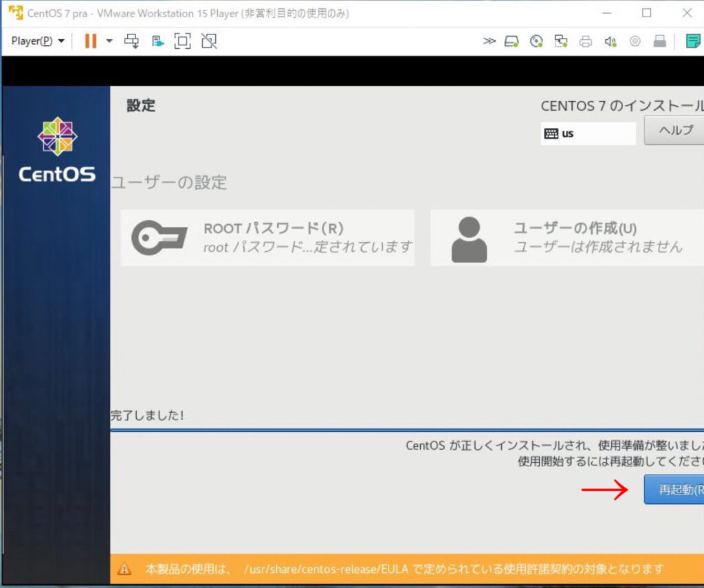Viewport: 704px width, 588px height.
Task: Click the VMware icon in title bar
Action: [16, 13]
